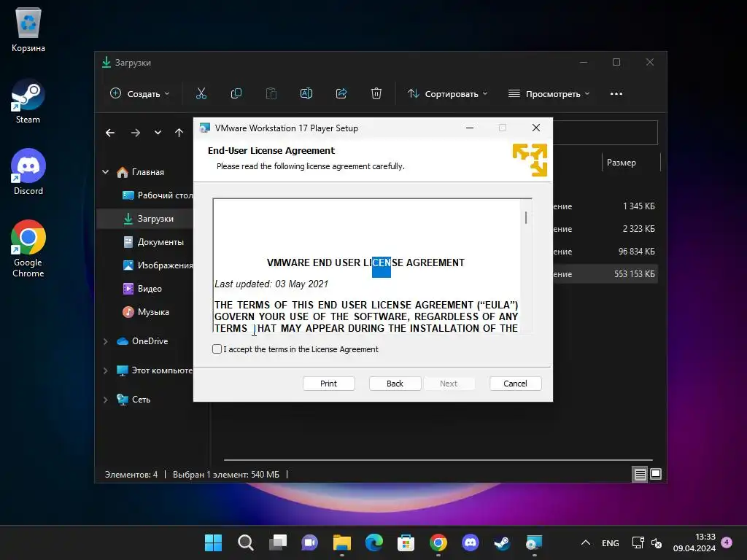The width and height of the screenshot is (747, 560).
Task: Open the Создать dropdown in Explorer
Action: pos(139,94)
